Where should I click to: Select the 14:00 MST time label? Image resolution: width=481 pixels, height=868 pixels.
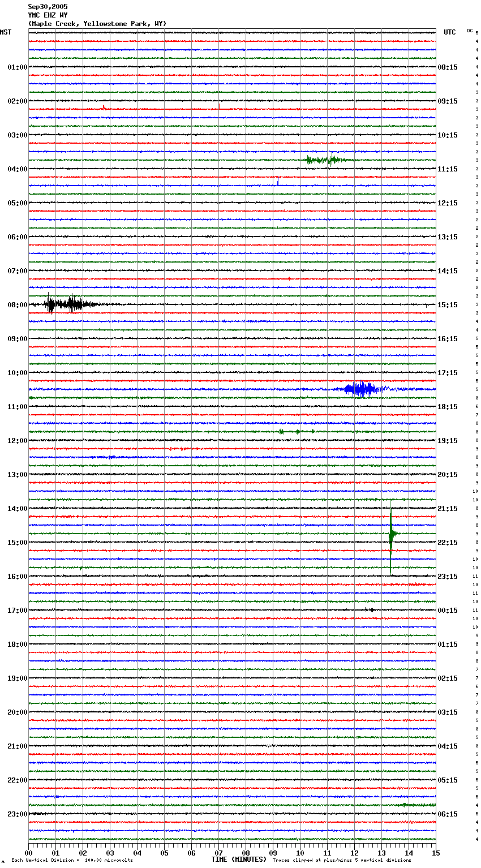[x=18, y=509]
